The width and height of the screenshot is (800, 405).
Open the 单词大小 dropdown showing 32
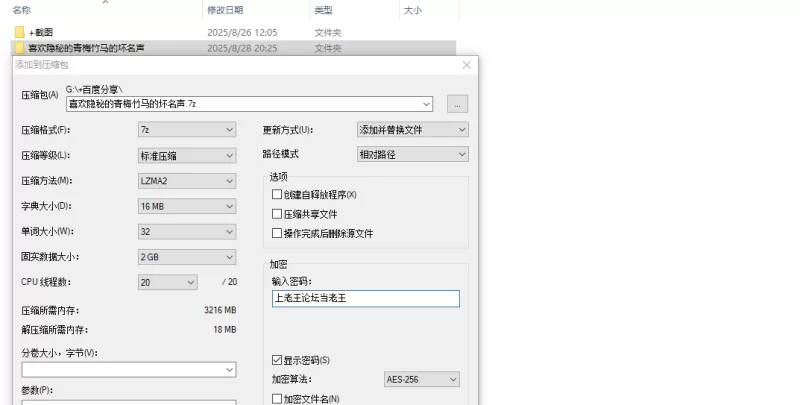pyautogui.click(x=187, y=232)
